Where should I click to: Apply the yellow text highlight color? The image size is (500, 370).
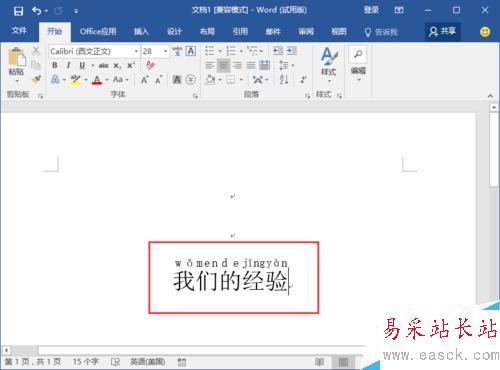[x=76, y=80]
